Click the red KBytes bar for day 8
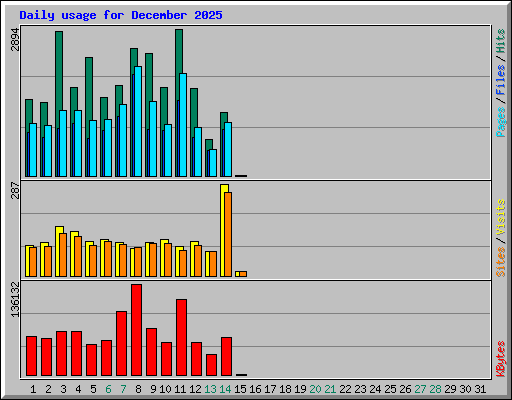Viewport: 512px width, 400px height. (x=136, y=330)
